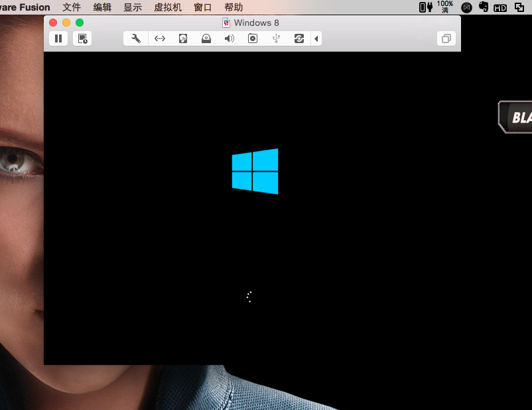532x410 pixels.
Task: Click inside the Windows boot screen logo
Action: point(255,171)
